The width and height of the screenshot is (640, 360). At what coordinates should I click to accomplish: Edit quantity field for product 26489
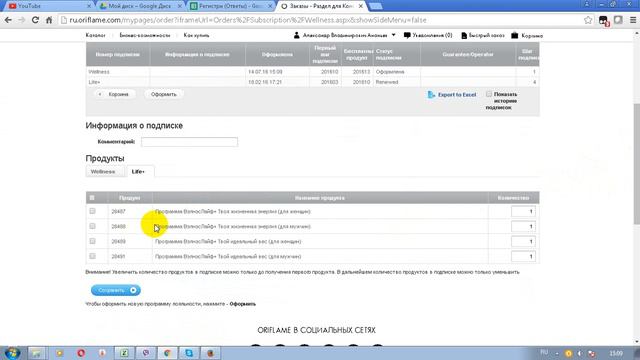[x=523, y=242]
